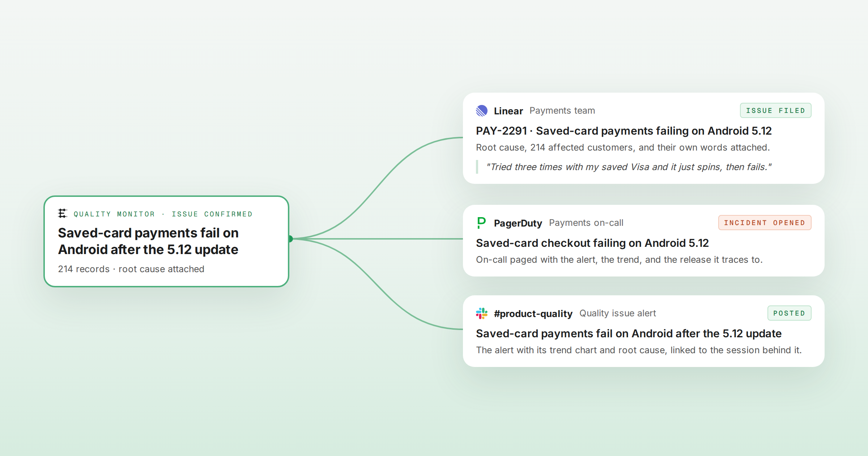This screenshot has width=868, height=456.
Task: Click '214 records · root cause attached' text
Action: pyautogui.click(x=131, y=269)
